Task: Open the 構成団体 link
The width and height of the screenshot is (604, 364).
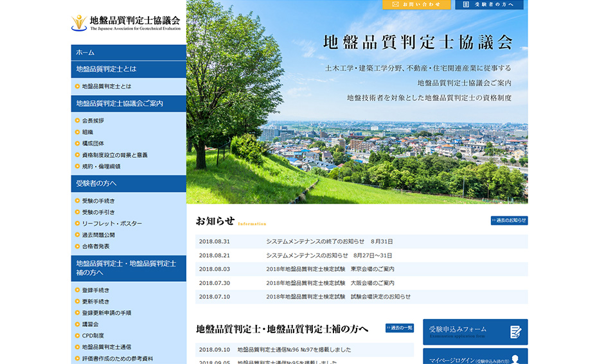Action: (x=93, y=143)
